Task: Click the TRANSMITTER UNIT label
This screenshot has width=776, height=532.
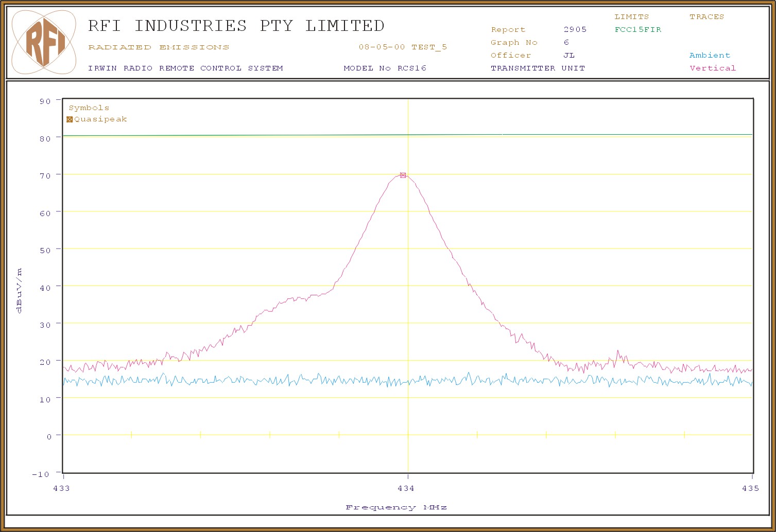Action: [x=538, y=68]
